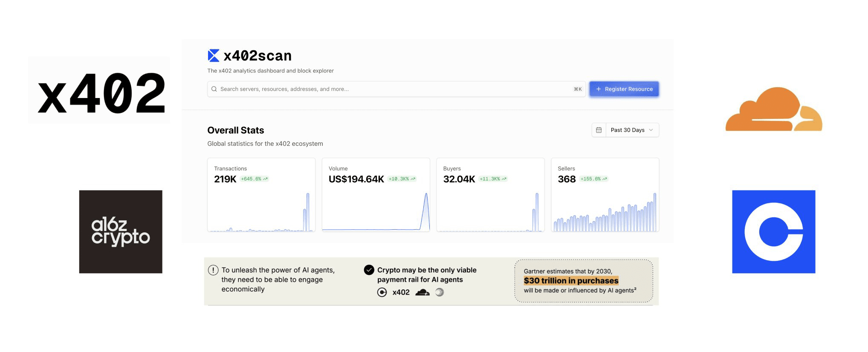Click the search magnifier icon
Viewport: 868px width, 352px height.
pyautogui.click(x=214, y=89)
